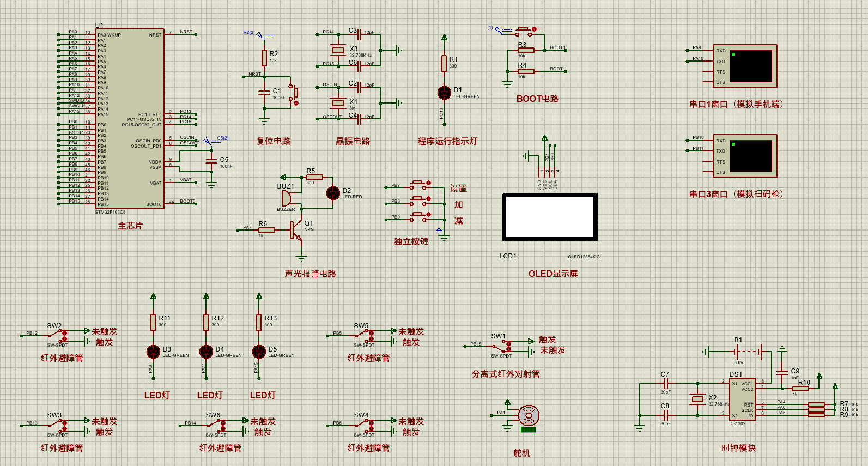Click the '时钟模块' label

[x=739, y=448]
